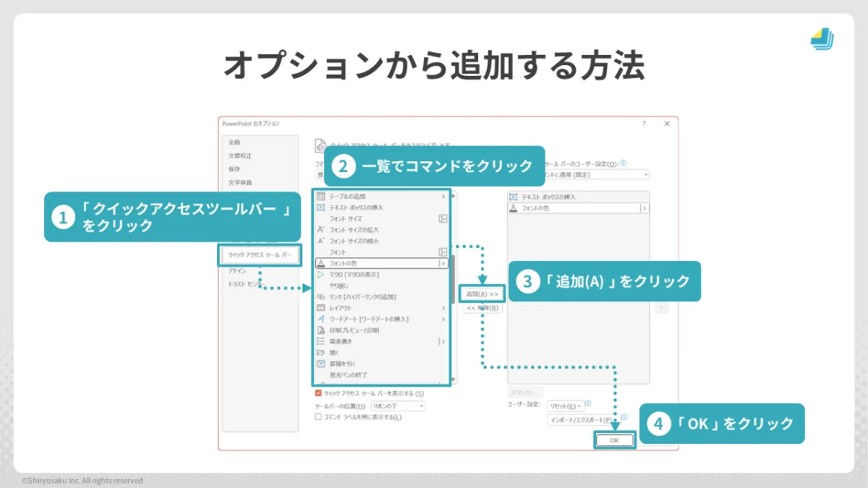Click the 印刷プレビューと印刷 icon
Screen dimensions: 868x488
pyautogui.click(x=321, y=330)
